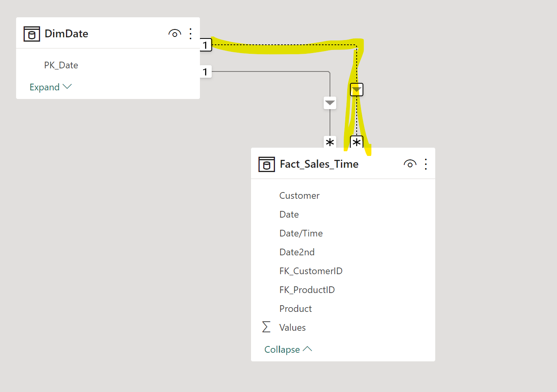Select the Date field in Fact_Sales_Time
This screenshot has height=392, width=557.
(x=289, y=214)
